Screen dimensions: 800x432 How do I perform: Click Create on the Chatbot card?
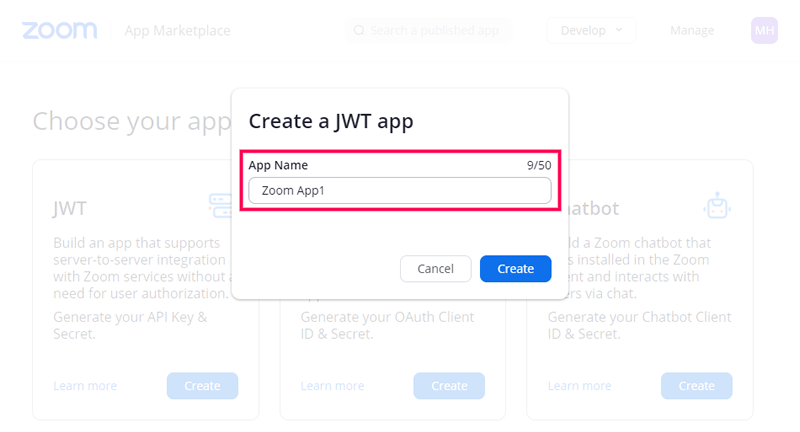coord(696,386)
